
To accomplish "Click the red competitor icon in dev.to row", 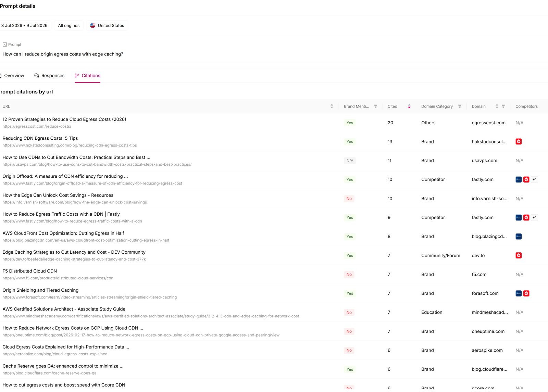I will click(519, 256).
